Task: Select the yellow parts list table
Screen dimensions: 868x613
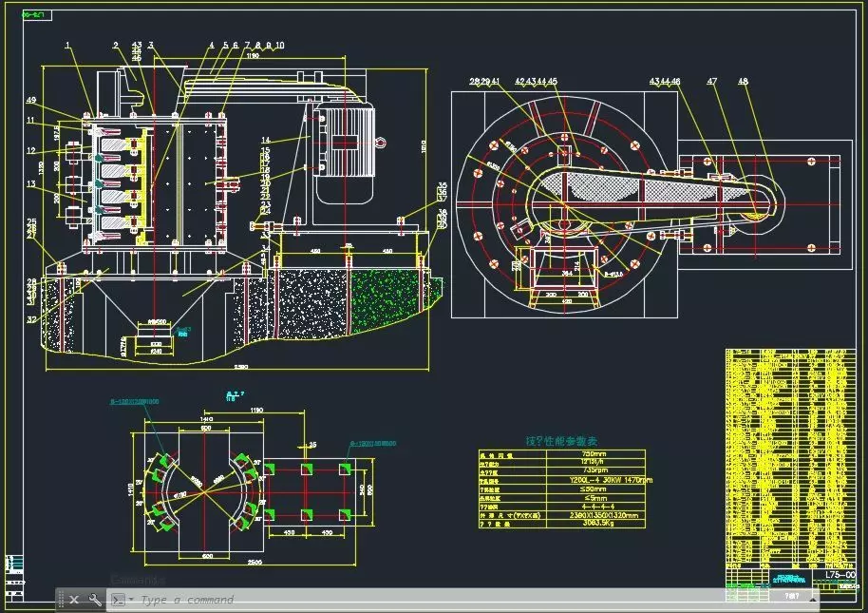Action: [x=790, y=456]
